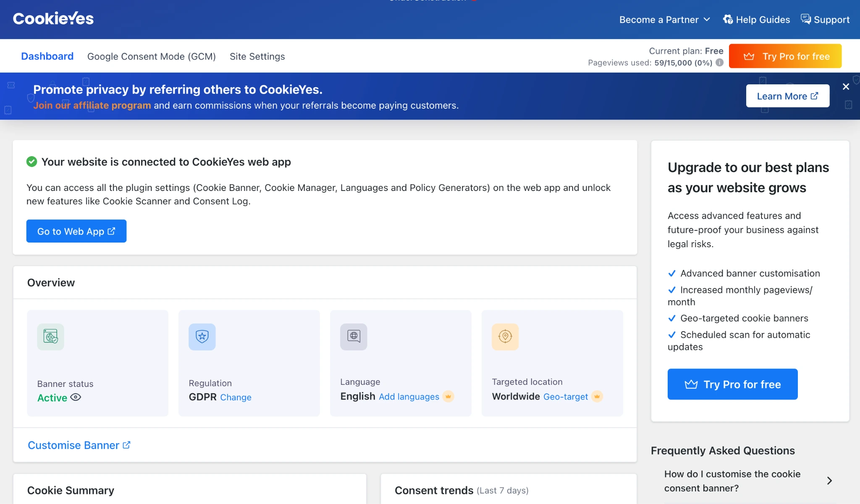860x504 pixels.
Task: Click the Targeted location pin icon
Action: pos(505,337)
